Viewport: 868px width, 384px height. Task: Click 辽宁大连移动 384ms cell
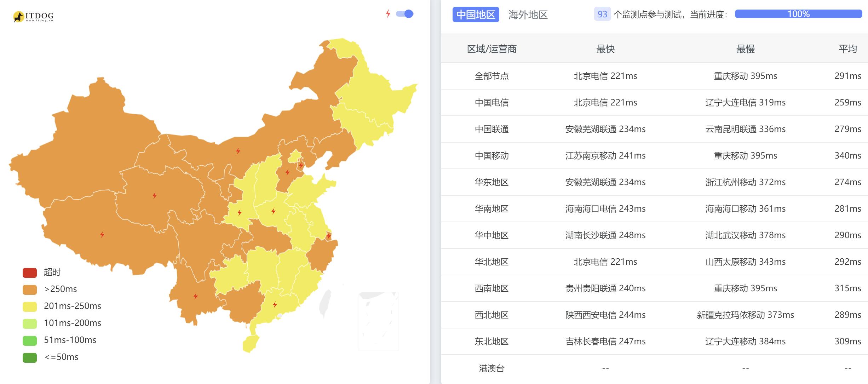coord(746,341)
